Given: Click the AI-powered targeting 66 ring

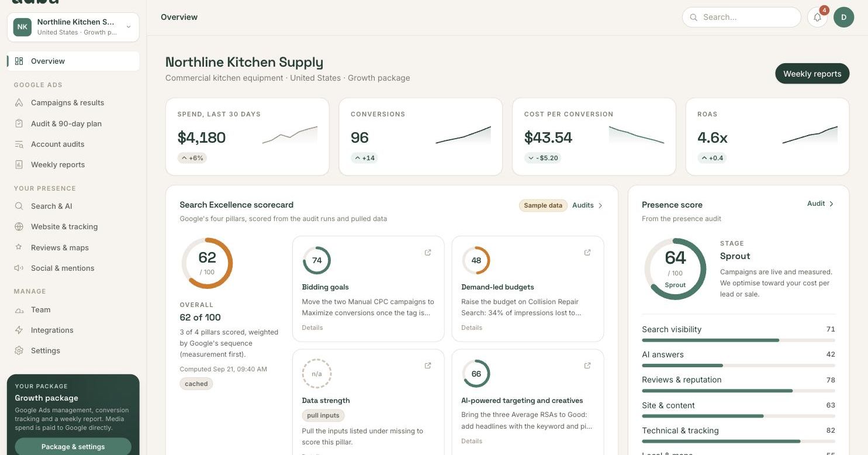Looking at the screenshot, I should click(x=476, y=374).
